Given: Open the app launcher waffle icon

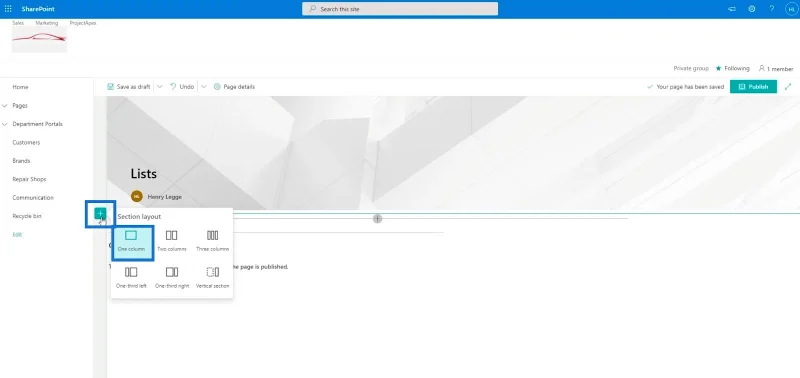Looking at the screenshot, I should [x=8, y=9].
